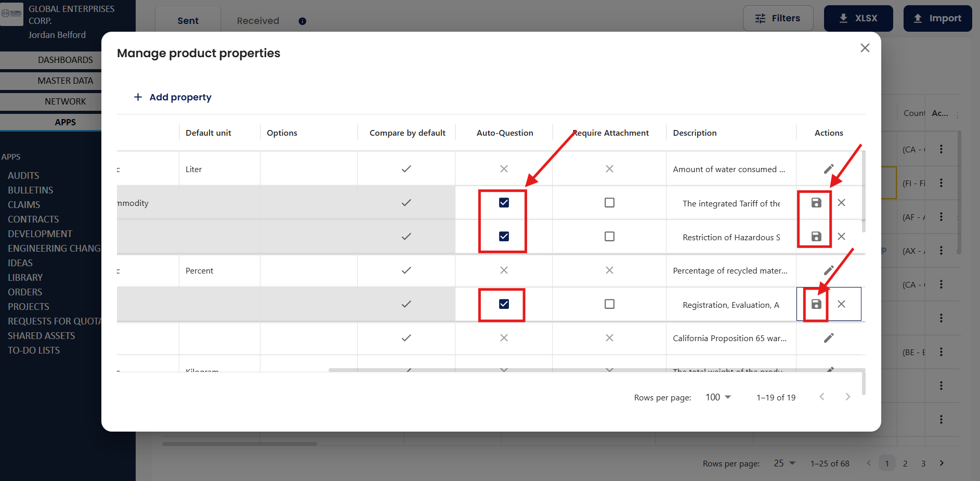Uncheck Auto-Question for the integrated Tariff row
The image size is (980, 481).
[504, 203]
